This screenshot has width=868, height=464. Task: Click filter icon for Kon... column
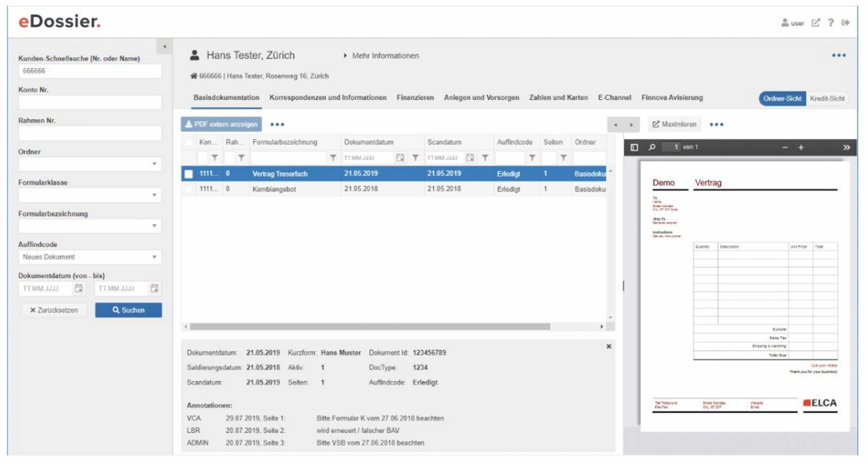(215, 157)
